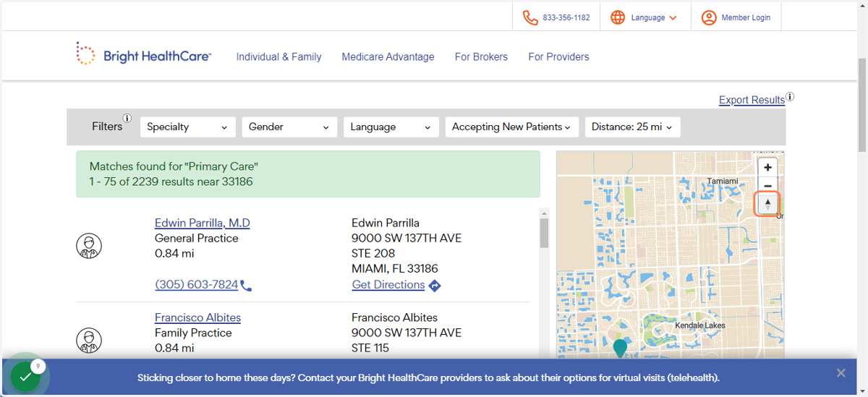Zoom out on the map
The width and height of the screenshot is (868, 397).
coord(767,186)
